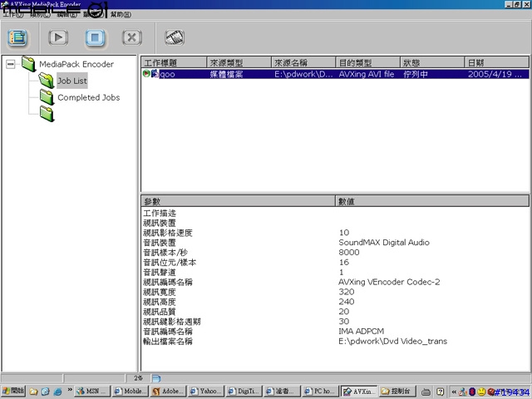This screenshot has height=399, width=532.
Task: Click the Completed Jobs folder icon
Action: 47,97
